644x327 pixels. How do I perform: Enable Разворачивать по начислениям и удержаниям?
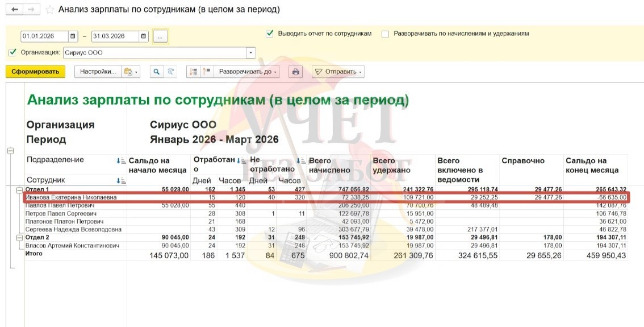(386, 34)
